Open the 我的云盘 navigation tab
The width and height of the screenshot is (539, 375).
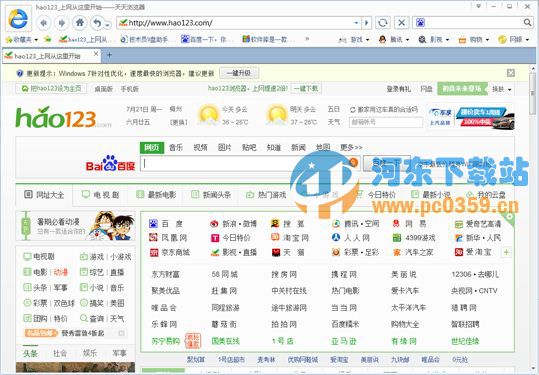(x=486, y=195)
